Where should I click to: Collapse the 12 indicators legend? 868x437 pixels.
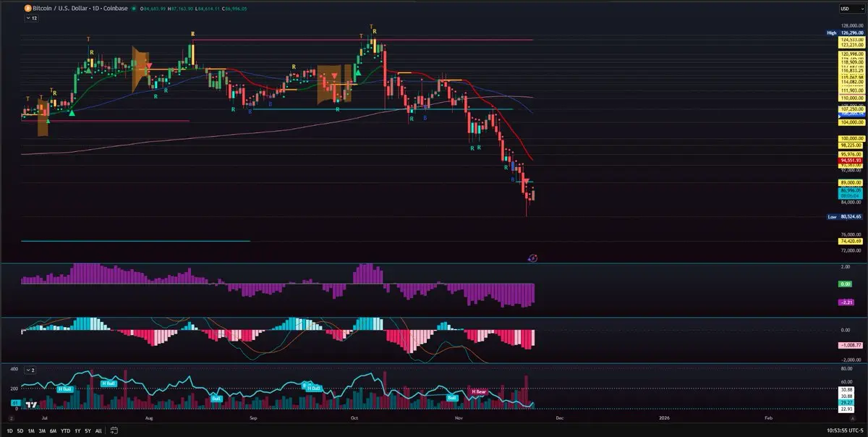(31, 18)
